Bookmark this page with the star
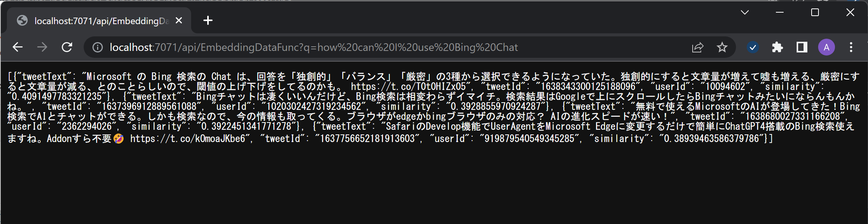 click(722, 47)
